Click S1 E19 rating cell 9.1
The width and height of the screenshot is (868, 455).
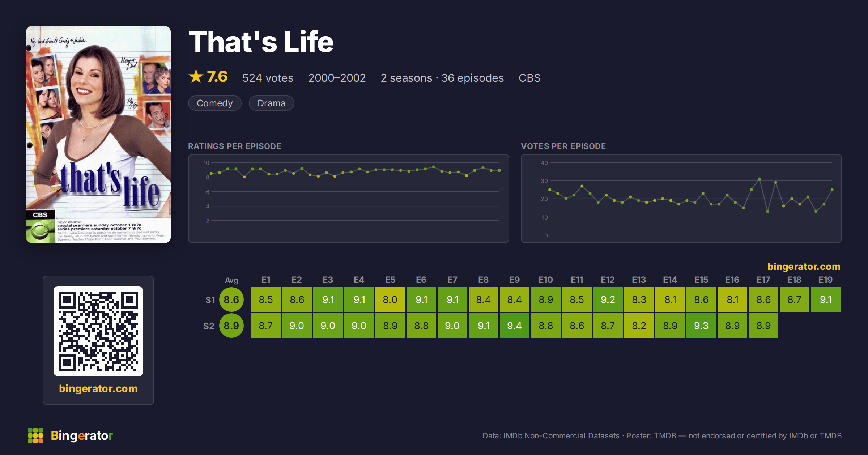point(826,299)
